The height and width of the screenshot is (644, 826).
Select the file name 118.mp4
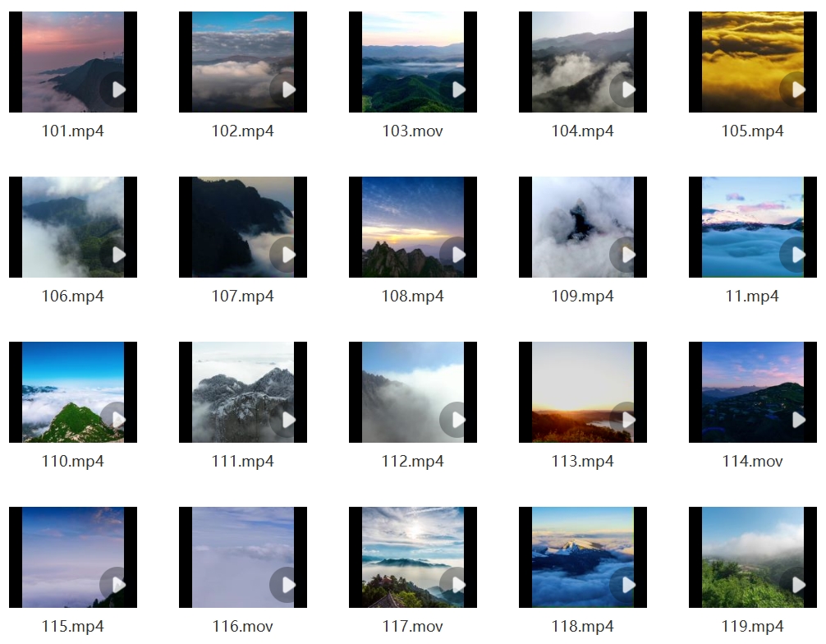pyautogui.click(x=583, y=626)
